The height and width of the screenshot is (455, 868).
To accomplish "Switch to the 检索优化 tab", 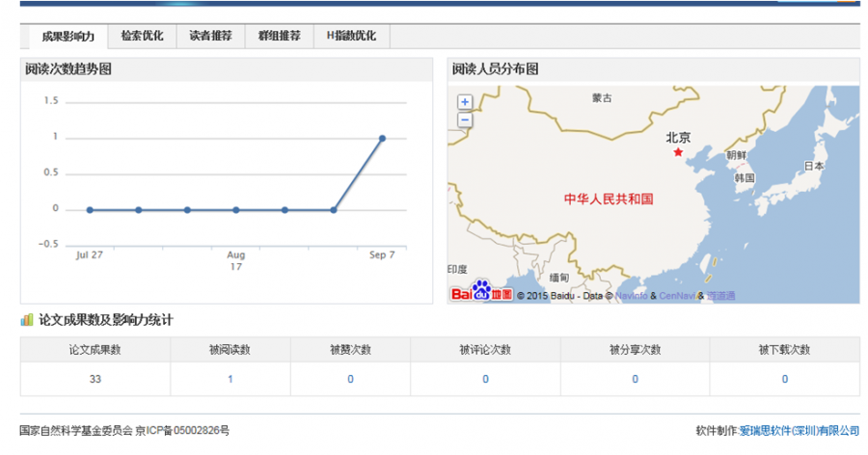I will [x=143, y=36].
